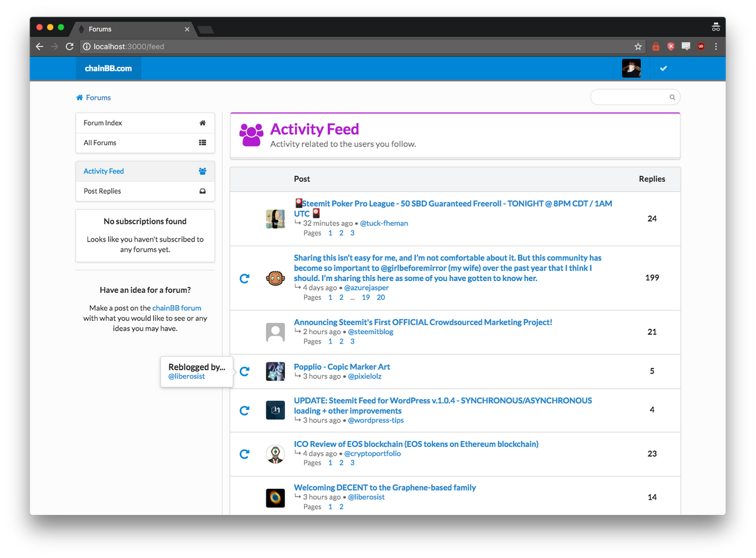Screen dimensions: 756x558
Task: Open Steemit Feed for WordPress update post
Action: tap(443, 406)
